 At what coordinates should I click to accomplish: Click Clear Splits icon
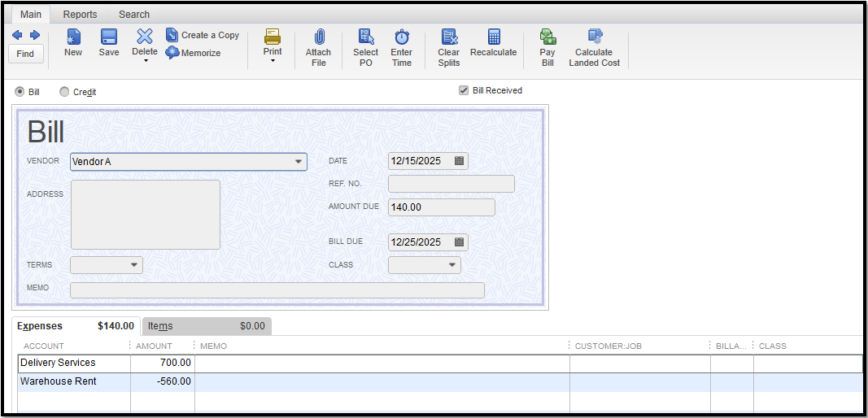tap(448, 37)
